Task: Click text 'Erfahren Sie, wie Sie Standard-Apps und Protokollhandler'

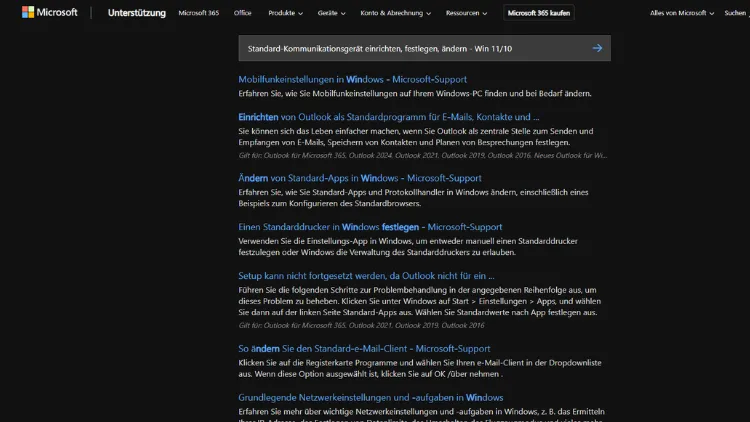Action: (x=413, y=198)
